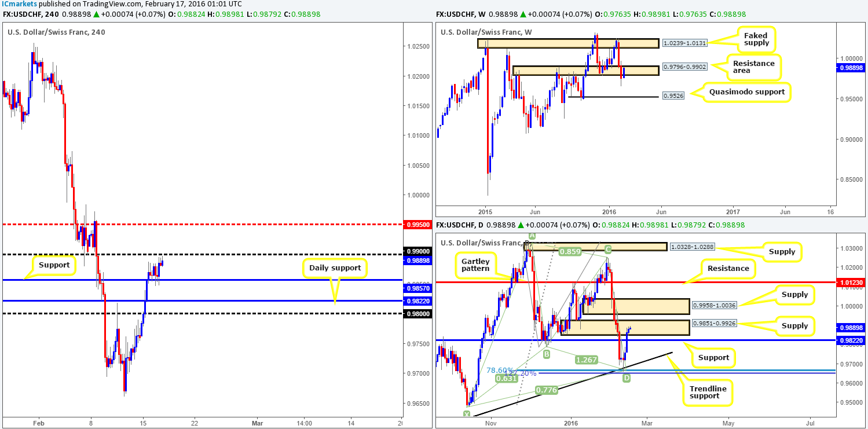Select the red 1.01230 resistance line

point(636,283)
